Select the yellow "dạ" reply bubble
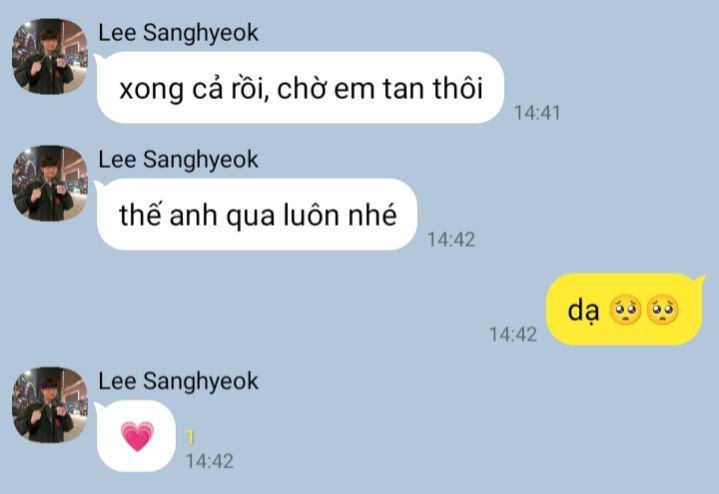The height and width of the screenshot is (494, 719). [625, 309]
